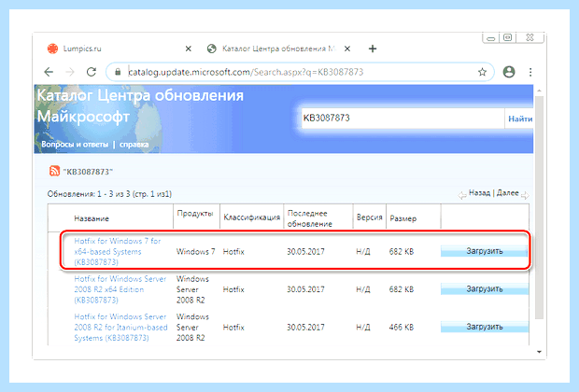Open a new tab with the plus button
579x392 pixels.
(x=373, y=49)
